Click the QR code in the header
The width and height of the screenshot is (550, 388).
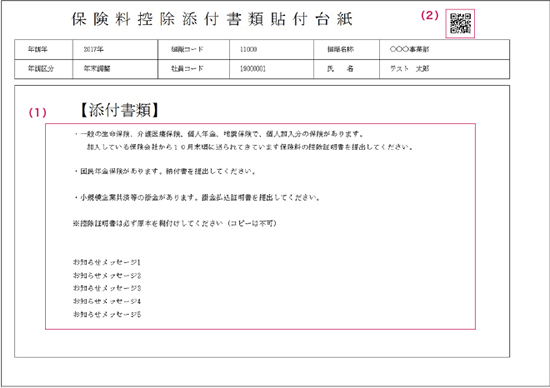click(x=460, y=24)
